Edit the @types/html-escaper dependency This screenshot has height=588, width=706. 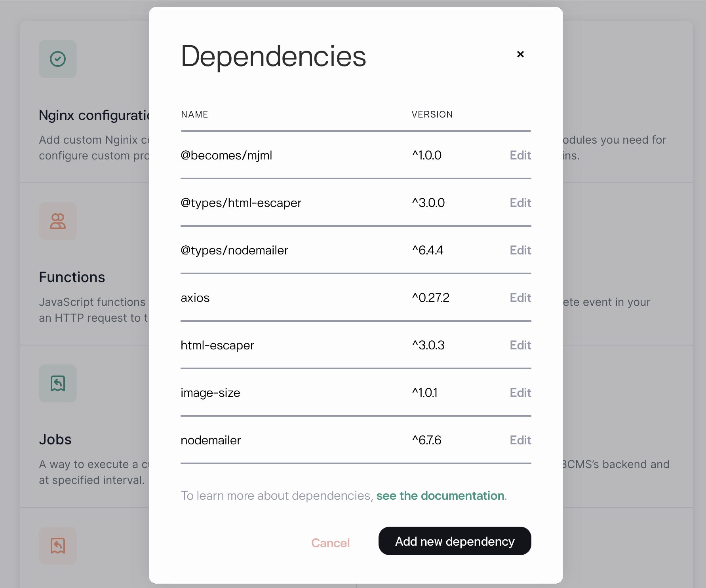[520, 203]
